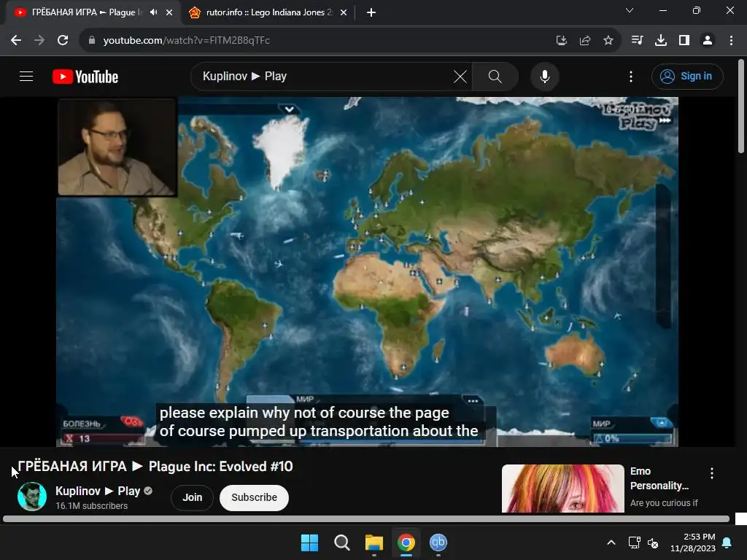Switch to the rutor.info Lego Indiana Jones tab

[x=269, y=12]
